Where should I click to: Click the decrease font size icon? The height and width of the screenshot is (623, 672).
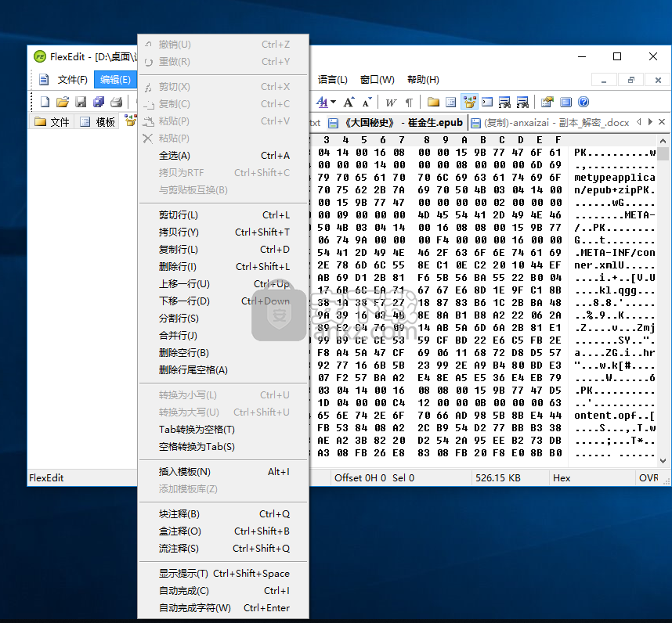point(367,102)
